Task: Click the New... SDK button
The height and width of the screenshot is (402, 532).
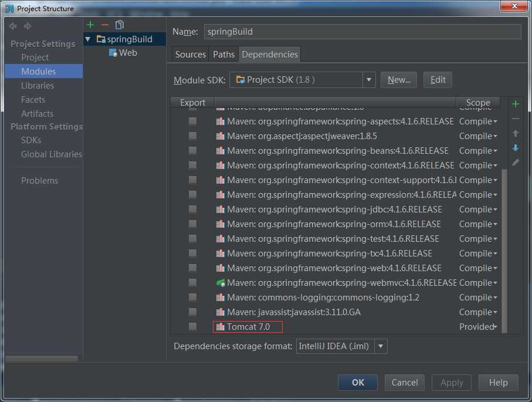Action: (x=399, y=80)
